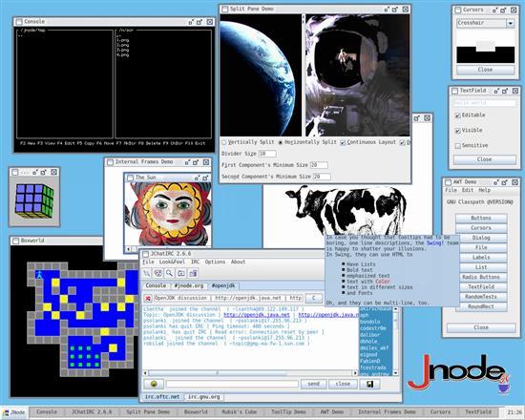Screen dimensions: 525x420
Task: Toggle the Continuous Layout checkbox
Action: 343,142
